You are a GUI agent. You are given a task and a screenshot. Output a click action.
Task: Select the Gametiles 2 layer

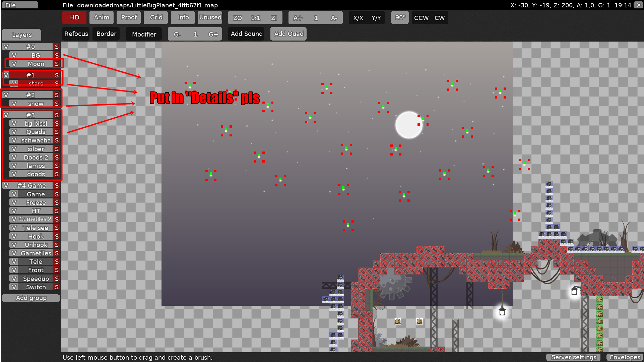click(x=35, y=219)
